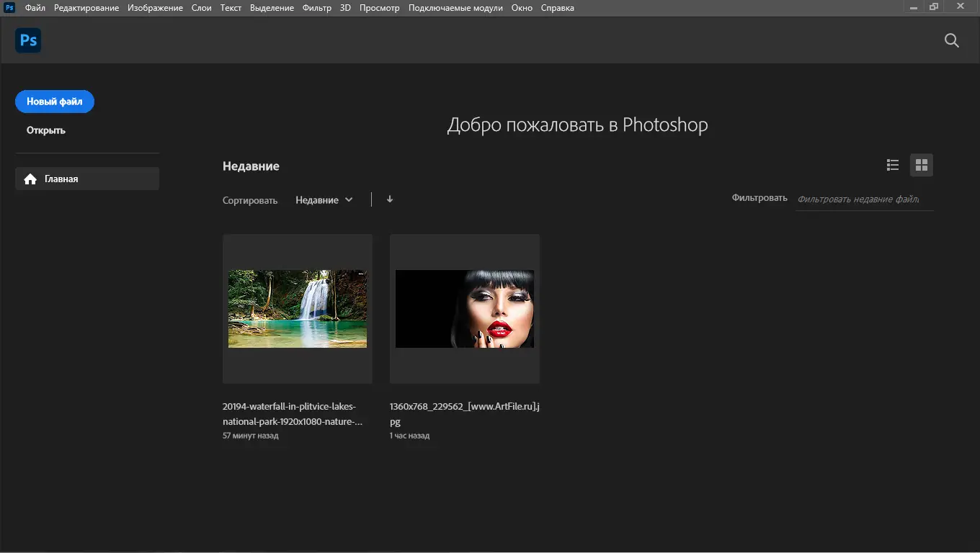This screenshot has height=553, width=980.
Task: Open the Текст menu
Action: [x=231, y=8]
